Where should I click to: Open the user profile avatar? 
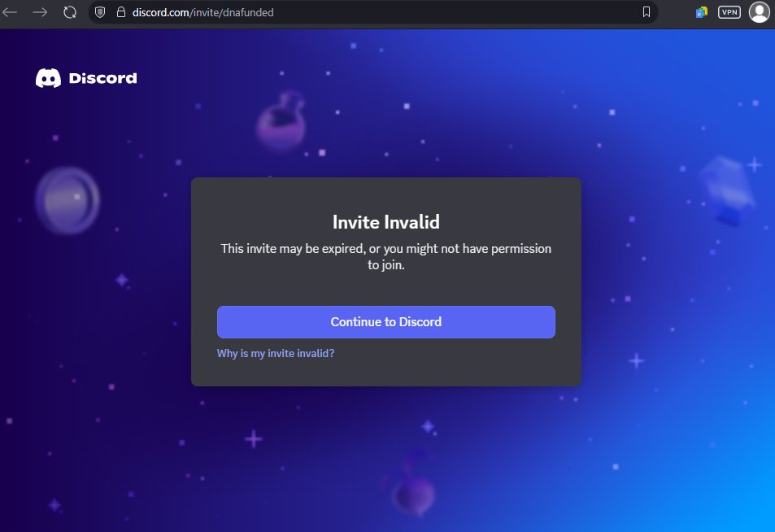pos(760,12)
